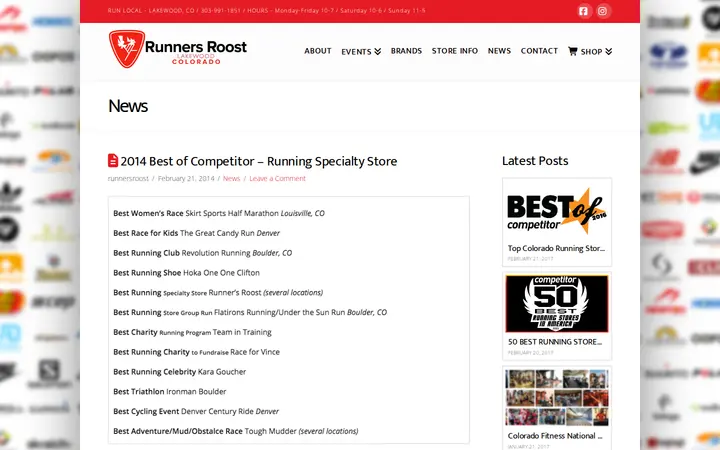Open the Facebook page icon
Image resolution: width=720 pixels, height=450 pixels.
tap(583, 11)
